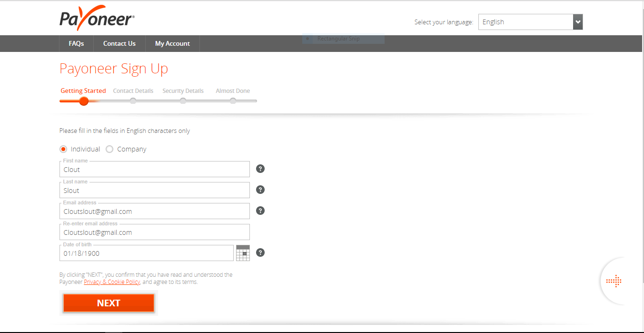Screen dimensions: 644x333
Task: Click the Payoneer Sign Up heading
Action: pos(114,69)
